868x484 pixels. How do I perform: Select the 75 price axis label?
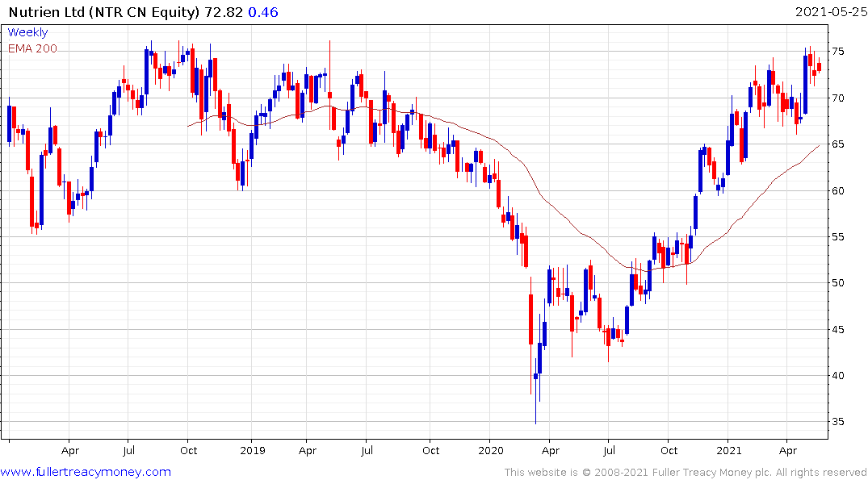click(838, 52)
